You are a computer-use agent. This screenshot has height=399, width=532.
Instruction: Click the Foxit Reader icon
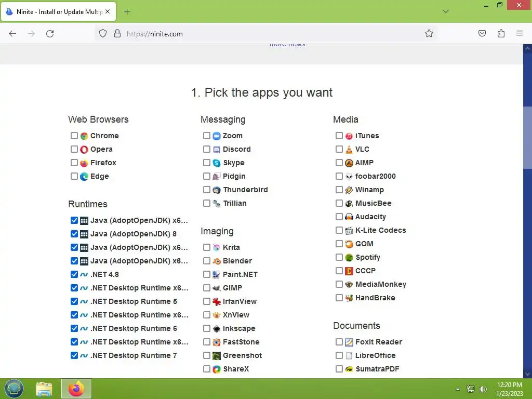(x=349, y=342)
